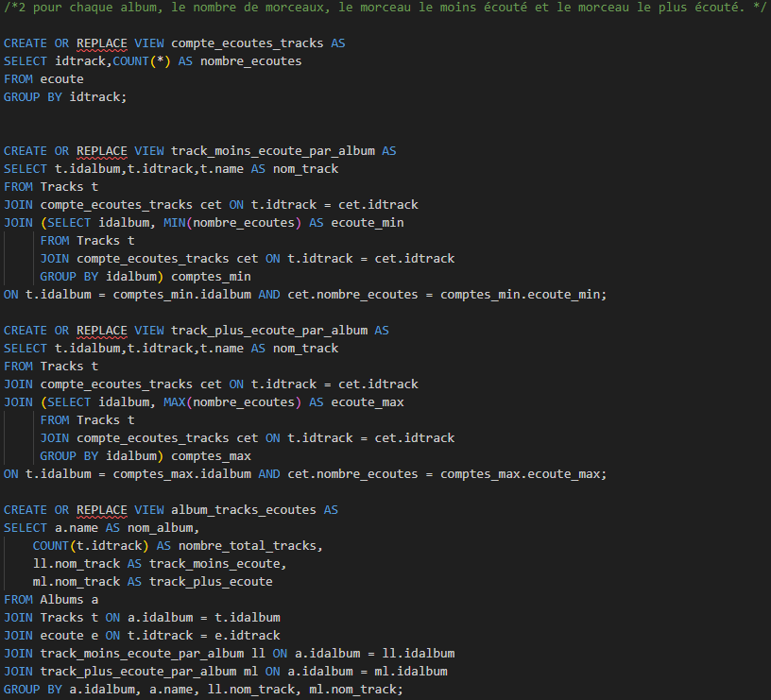Click track_plus_ecoute alias on ml.nom_track line
The image size is (771, 700).
211,582
